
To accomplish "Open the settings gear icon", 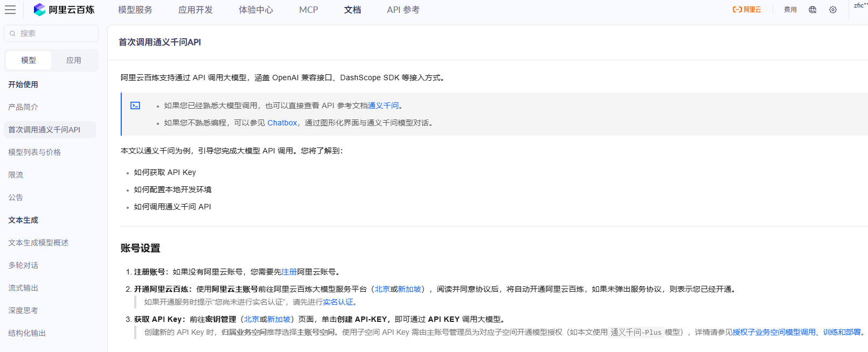I will pyautogui.click(x=833, y=10).
